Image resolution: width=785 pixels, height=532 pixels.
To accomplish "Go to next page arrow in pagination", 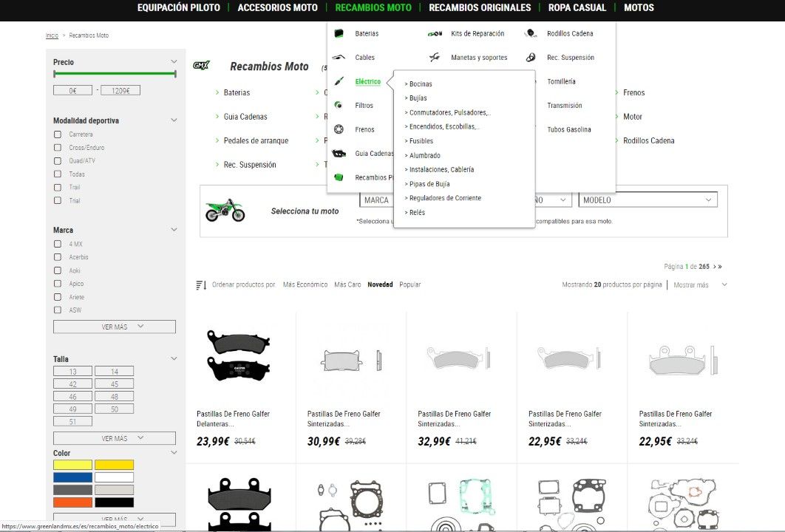I will click(x=715, y=267).
